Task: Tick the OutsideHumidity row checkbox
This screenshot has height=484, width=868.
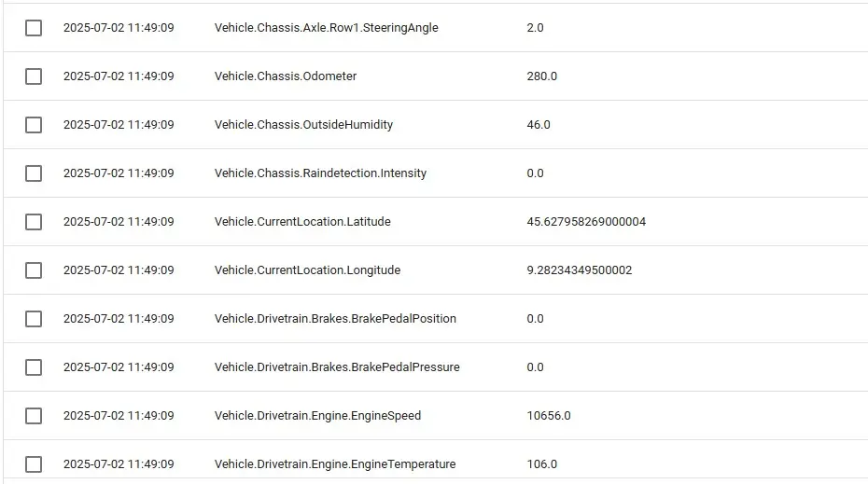Action: pos(34,124)
